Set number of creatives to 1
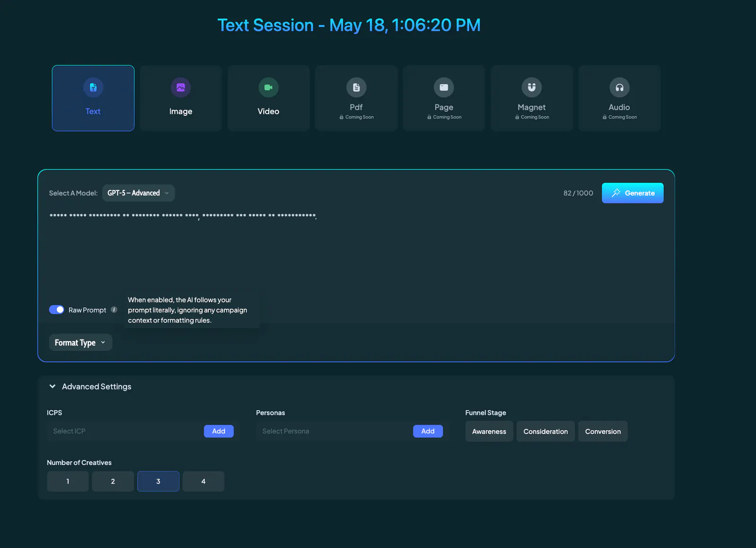 68,481
